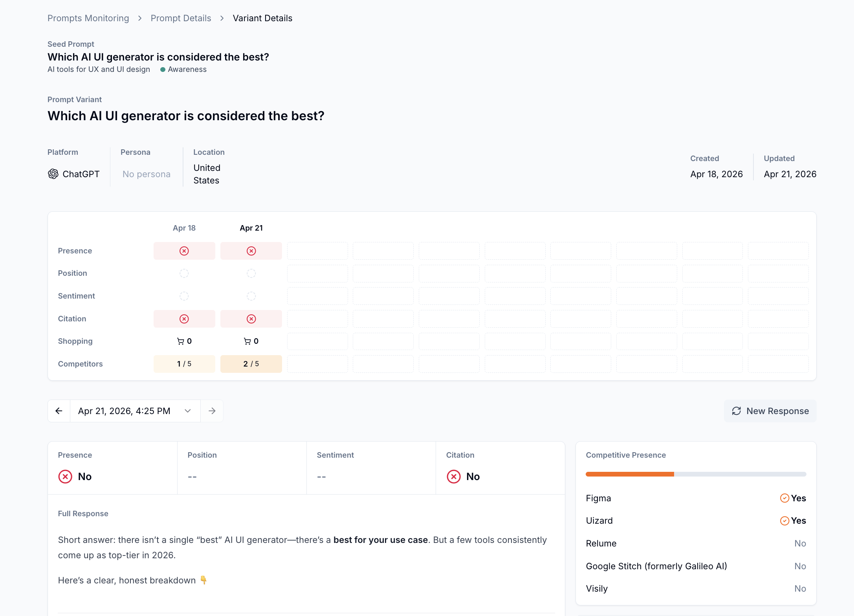Click the ChatGPT platform logo icon
The image size is (854, 616).
click(53, 174)
